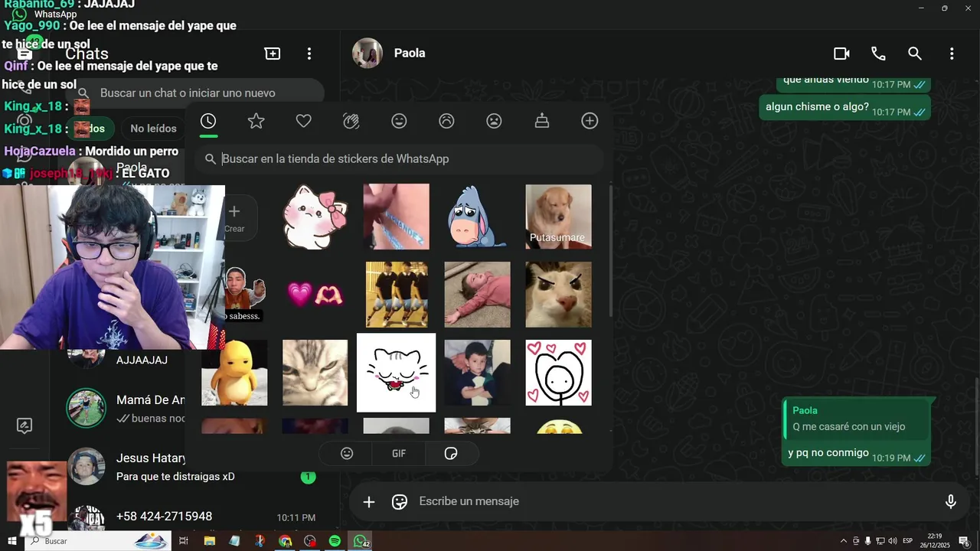
Task: Select the stickers picker tab
Action: tap(451, 453)
